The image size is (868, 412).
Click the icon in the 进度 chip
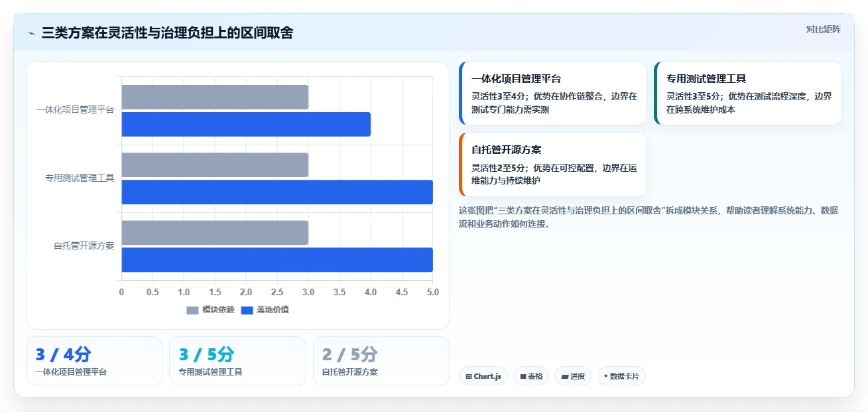tap(565, 377)
